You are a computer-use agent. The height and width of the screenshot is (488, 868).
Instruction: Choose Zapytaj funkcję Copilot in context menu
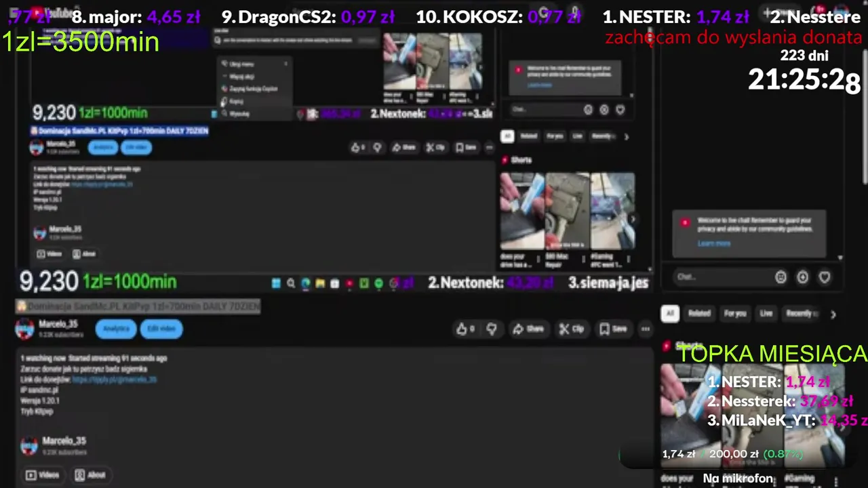pyautogui.click(x=253, y=89)
